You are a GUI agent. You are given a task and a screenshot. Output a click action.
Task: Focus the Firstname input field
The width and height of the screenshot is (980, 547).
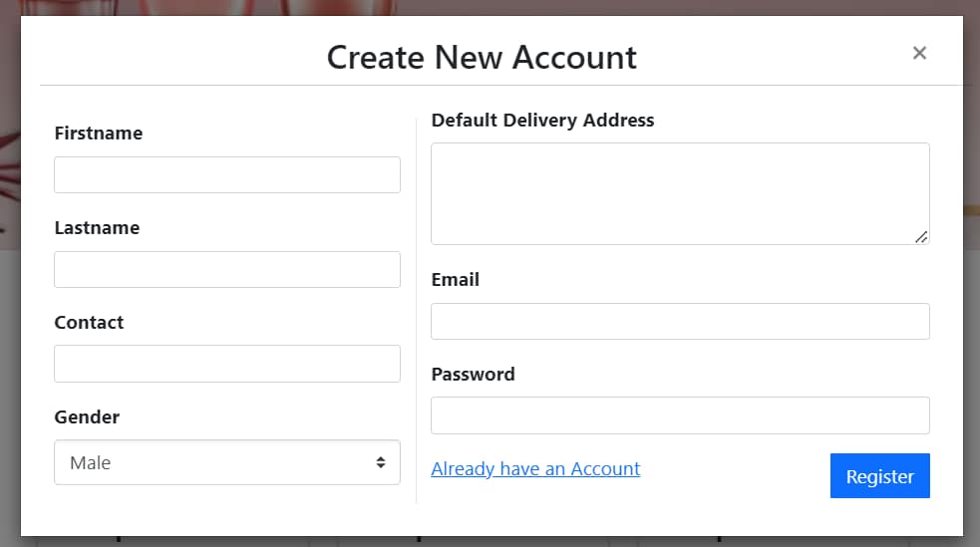coord(226,174)
